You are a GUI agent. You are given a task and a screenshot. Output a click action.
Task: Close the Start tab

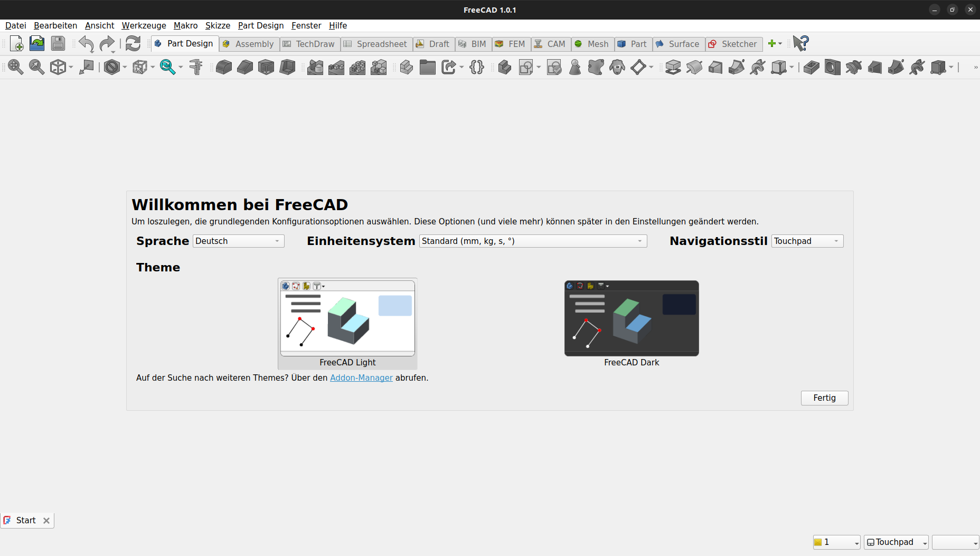(x=46, y=521)
